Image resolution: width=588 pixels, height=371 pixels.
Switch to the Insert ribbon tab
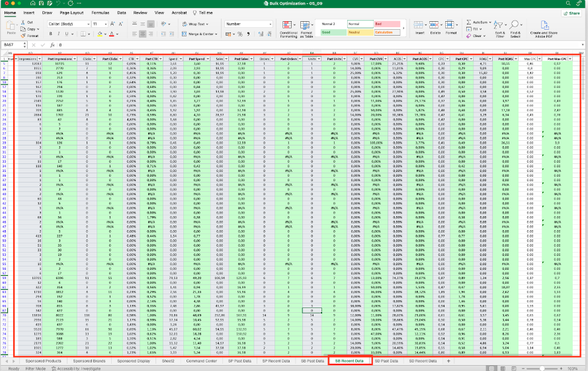[29, 13]
